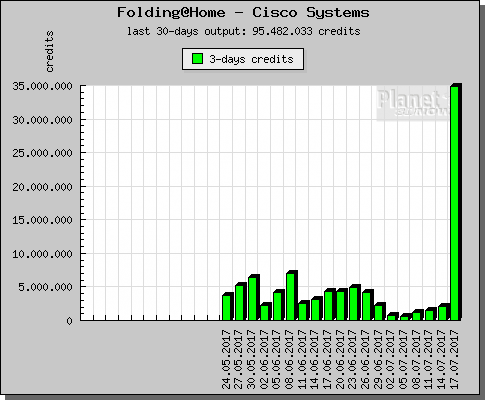Click the 20.000.000 y-axis label
This screenshot has width=485, height=400.
[x=42, y=187]
